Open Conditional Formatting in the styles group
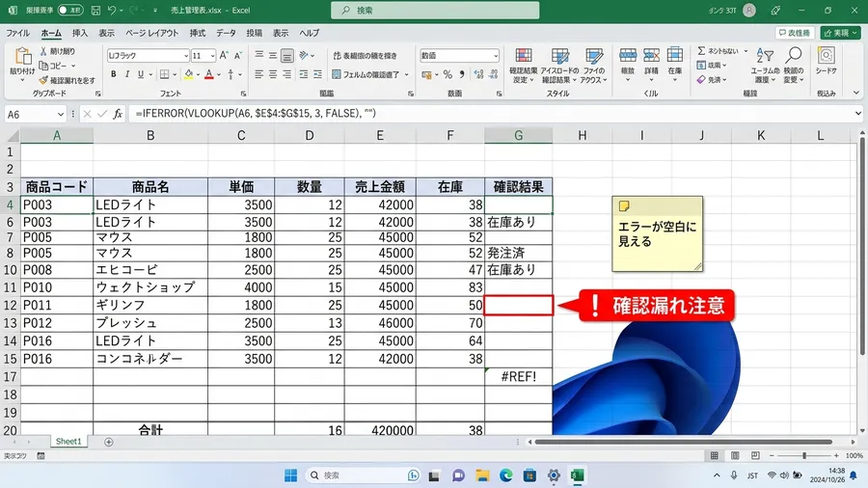This screenshot has height=488, width=868. pyautogui.click(x=523, y=66)
